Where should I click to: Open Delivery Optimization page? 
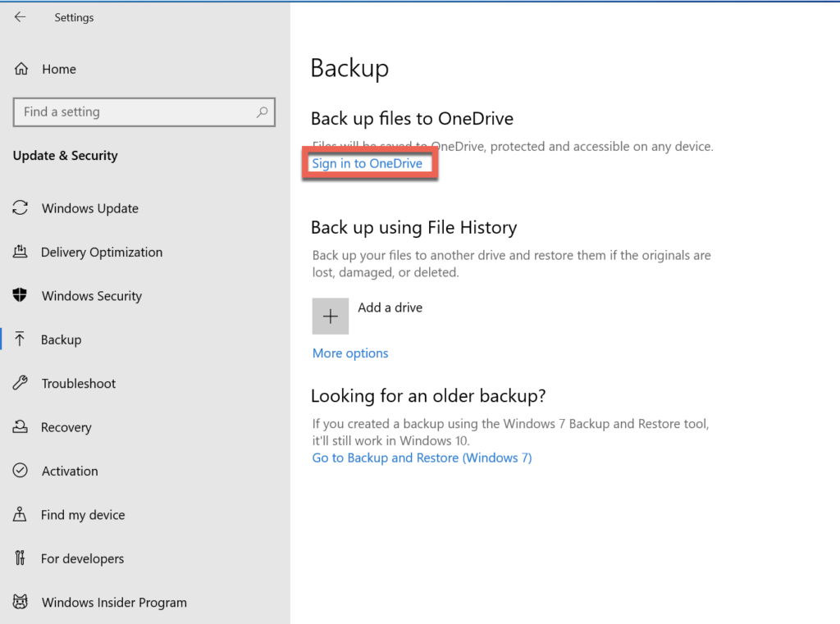coord(102,253)
